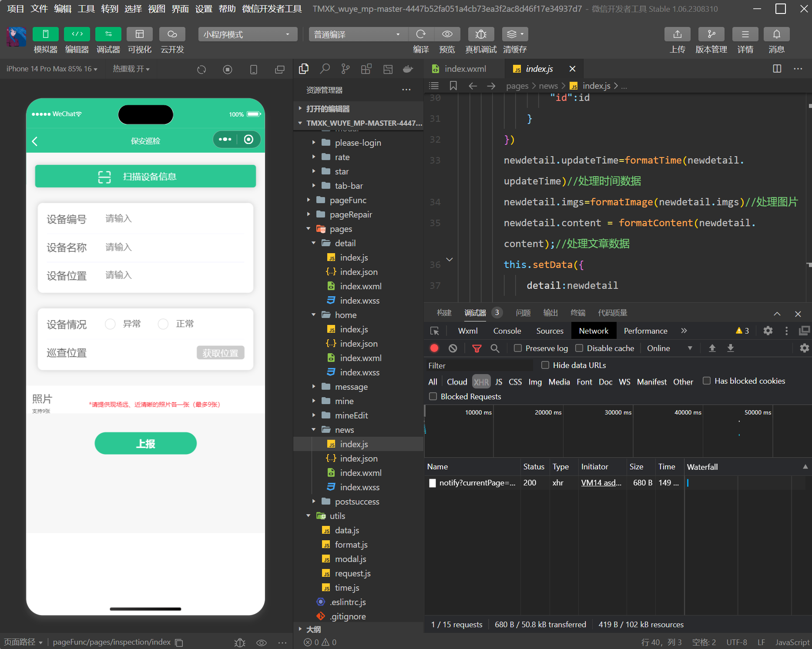812x649 pixels.
Task: Enable Preserve log checkbox
Action: (x=518, y=348)
